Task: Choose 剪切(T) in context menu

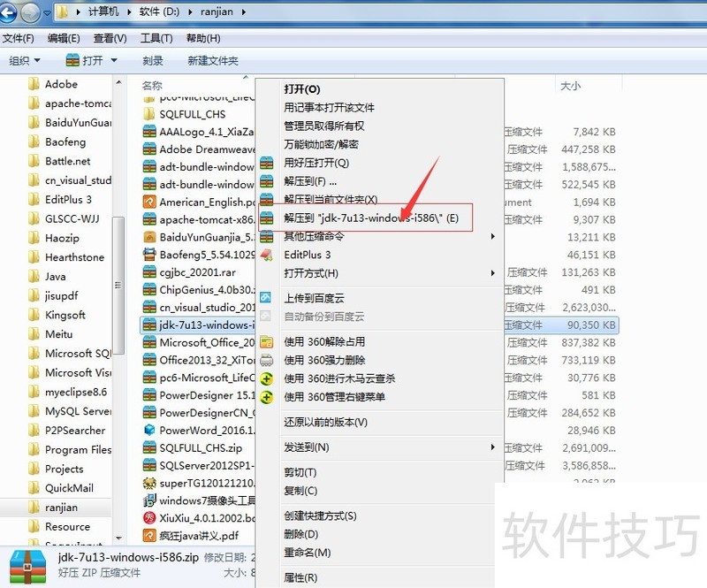Action: 300,472
